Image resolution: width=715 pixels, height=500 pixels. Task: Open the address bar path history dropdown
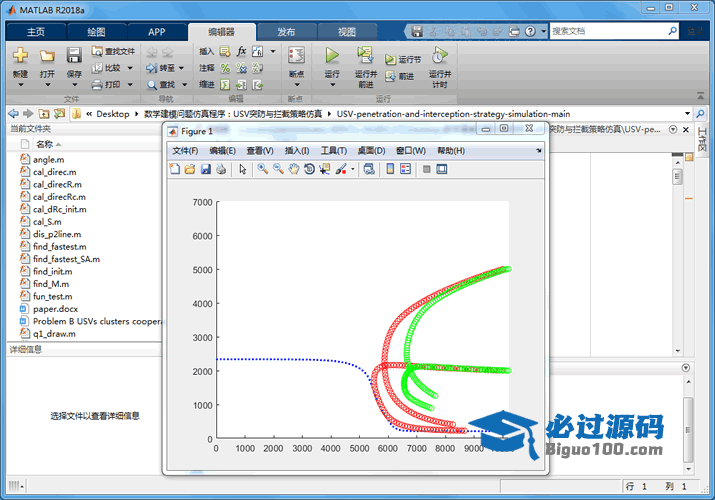(686, 114)
